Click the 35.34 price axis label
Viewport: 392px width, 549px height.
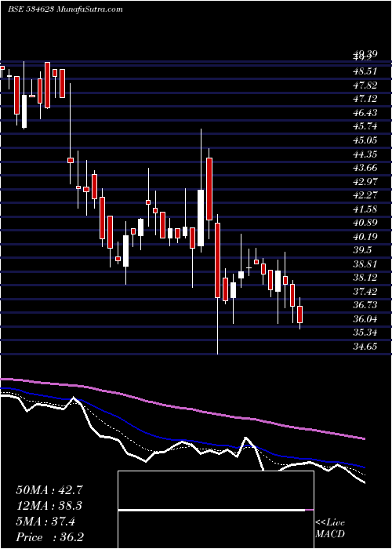point(365,333)
